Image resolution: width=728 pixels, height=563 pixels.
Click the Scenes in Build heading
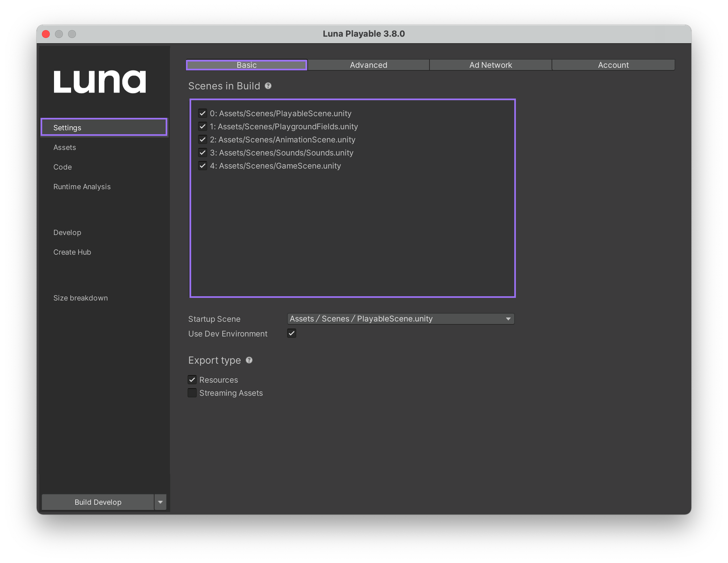point(224,86)
